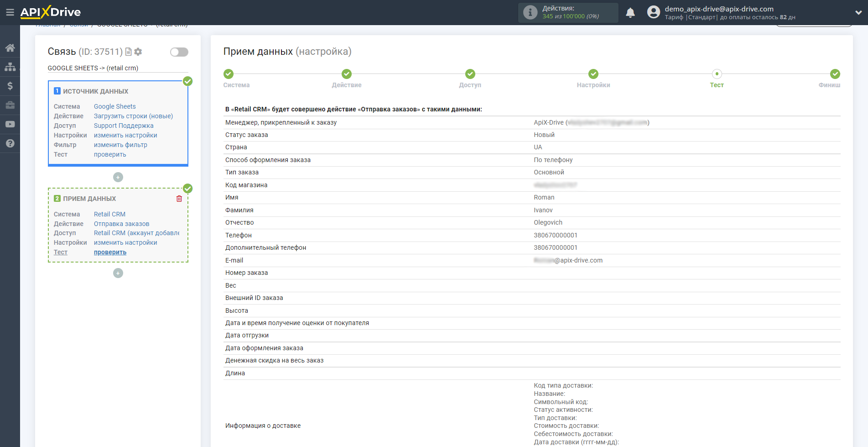Open the connections sitemap icon

pyautogui.click(x=10, y=67)
